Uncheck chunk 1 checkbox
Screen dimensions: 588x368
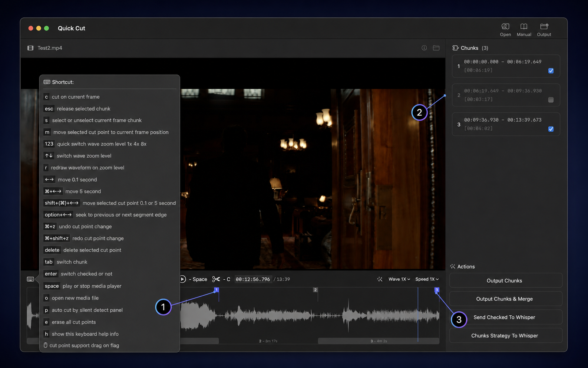coord(551,71)
